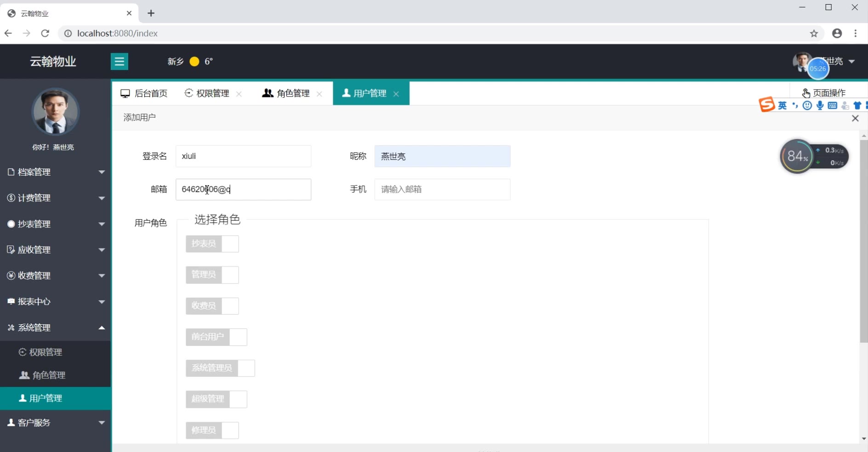This screenshot has width=868, height=452.
Task: Click the sun weather icon next to 新乡
Action: (x=194, y=62)
